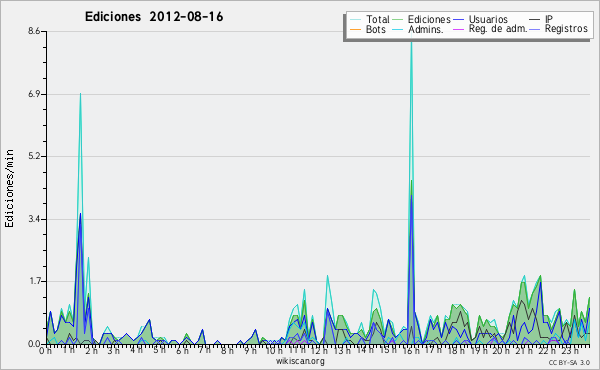Click the y-axis value 6.9

[x=34, y=94]
